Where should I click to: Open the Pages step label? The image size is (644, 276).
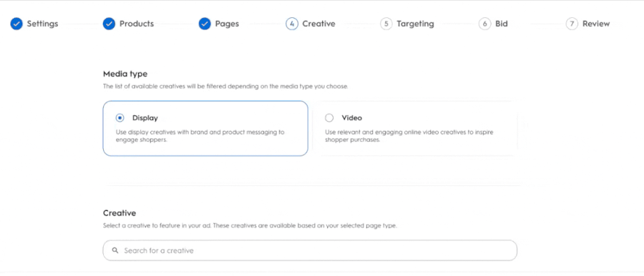[x=227, y=24]
